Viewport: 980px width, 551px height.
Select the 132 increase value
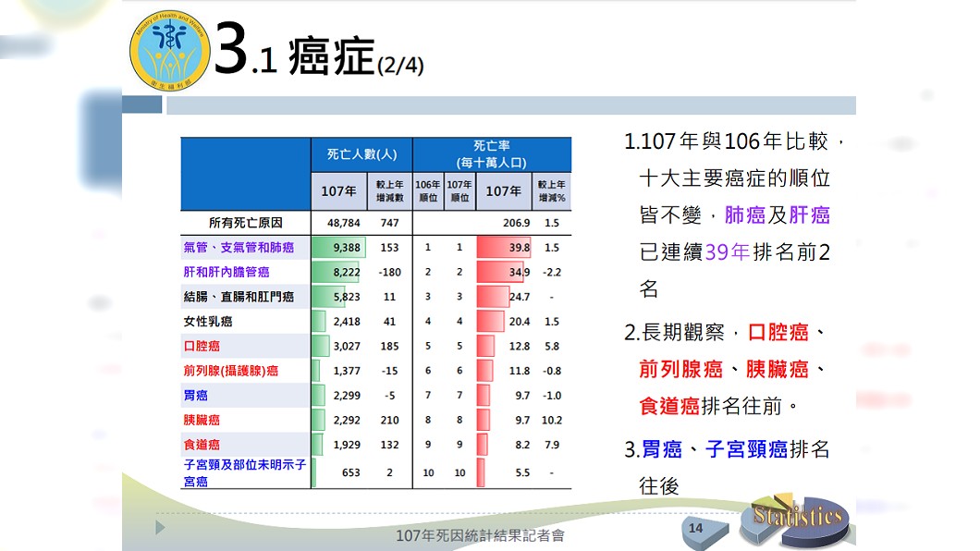(389, 445)
